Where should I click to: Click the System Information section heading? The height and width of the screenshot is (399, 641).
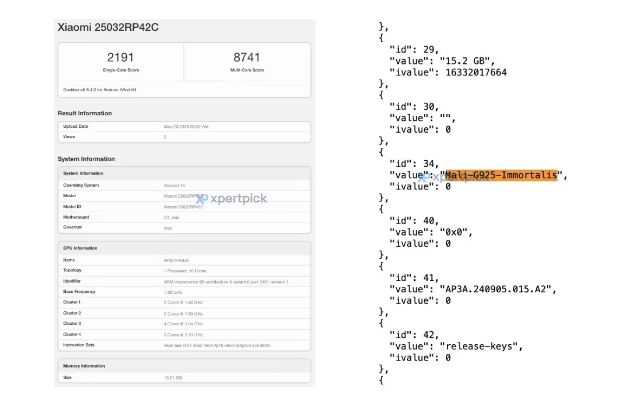click(x=86, y=159)
